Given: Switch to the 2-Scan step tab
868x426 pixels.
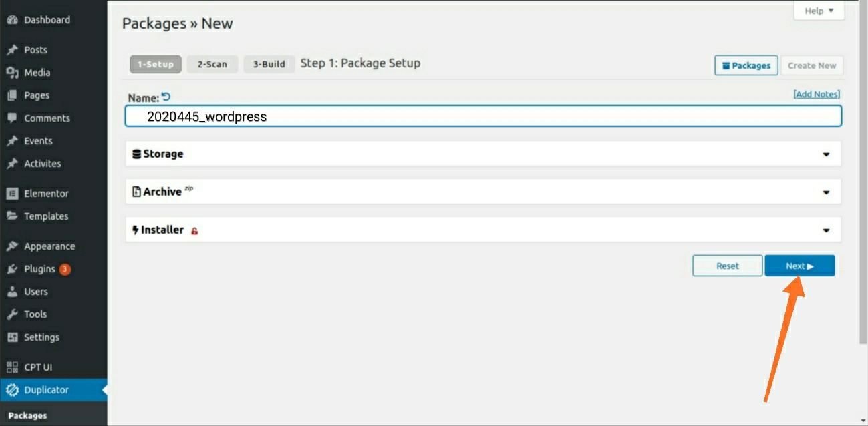Looking at the screenshot, I should click(212, 64).
